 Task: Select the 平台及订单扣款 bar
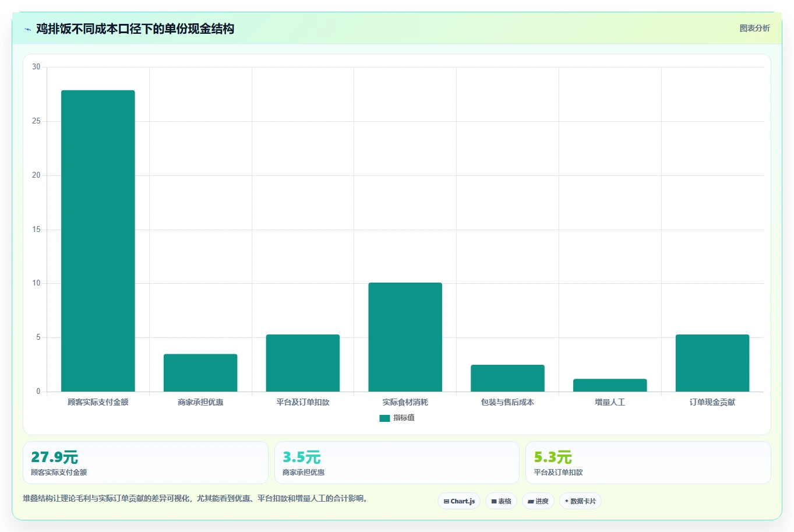click(x=303, y=363)
